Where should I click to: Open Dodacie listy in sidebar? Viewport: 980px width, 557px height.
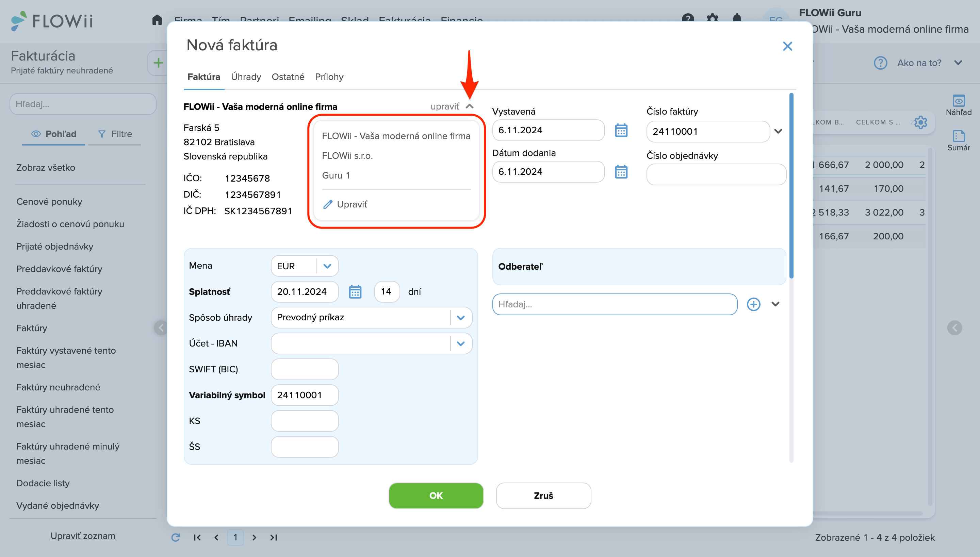(x=43, y=483)
